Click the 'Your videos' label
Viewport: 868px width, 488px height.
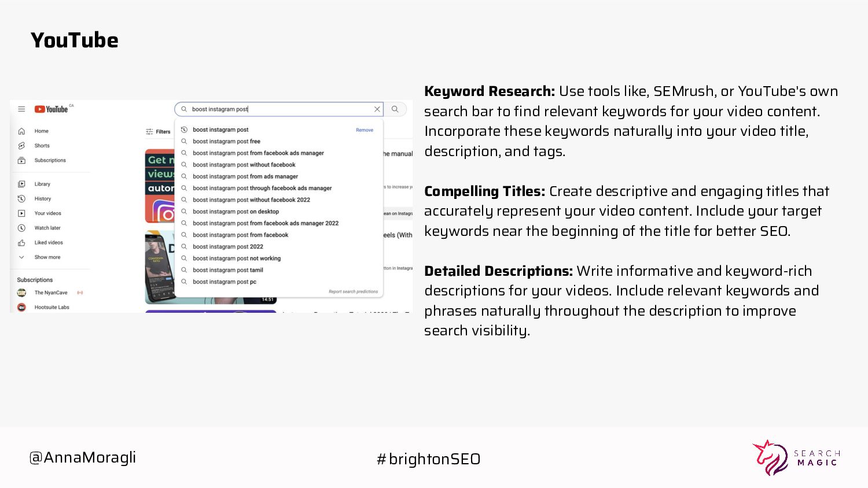[47, 213]
